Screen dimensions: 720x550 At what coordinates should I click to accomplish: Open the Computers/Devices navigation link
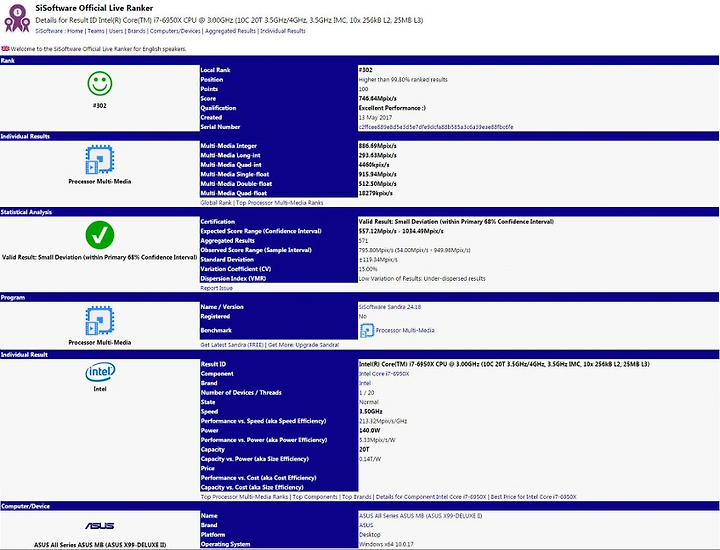click(x=175, y=31)
